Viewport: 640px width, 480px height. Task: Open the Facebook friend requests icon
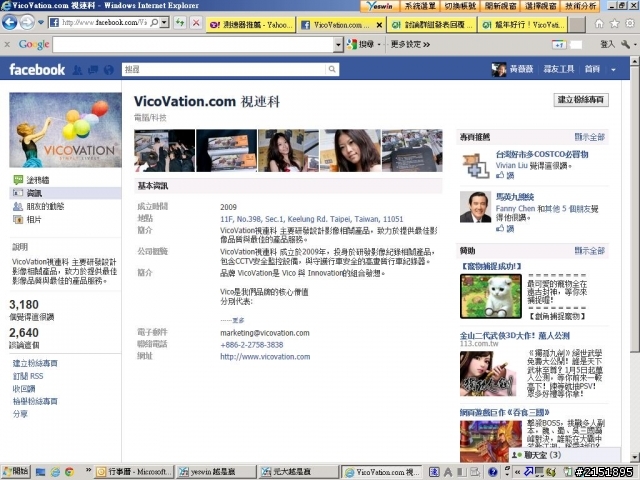pos(77,70)
